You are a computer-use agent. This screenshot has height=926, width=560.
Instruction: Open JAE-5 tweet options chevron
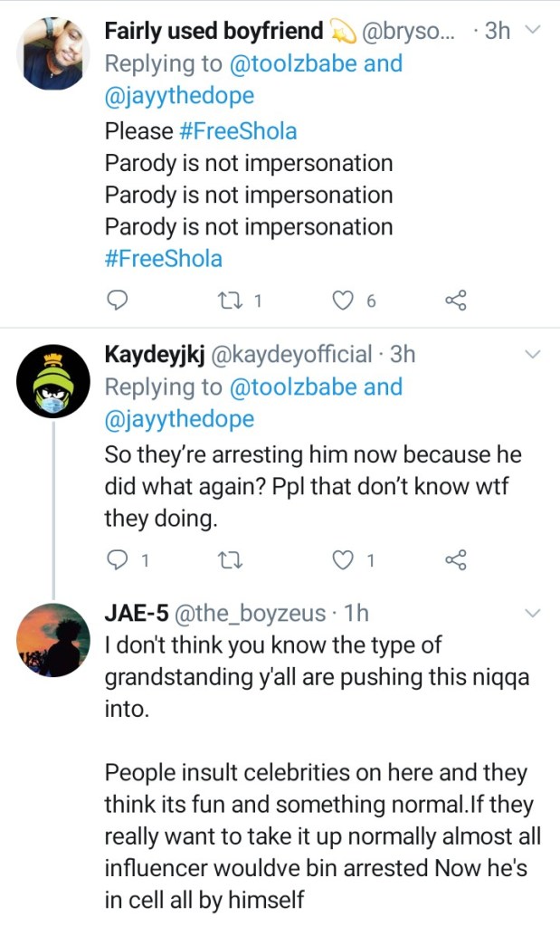532,613
